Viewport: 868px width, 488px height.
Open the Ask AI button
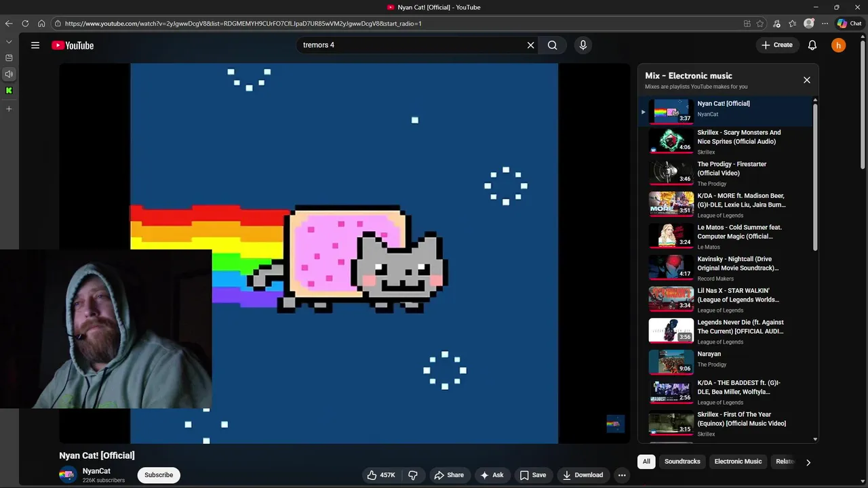(x=492, y=475)
